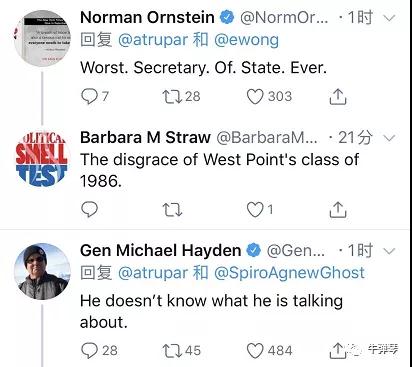
Task: Share Gen Michael Hayden's tweet
Action: coord(338,351)
